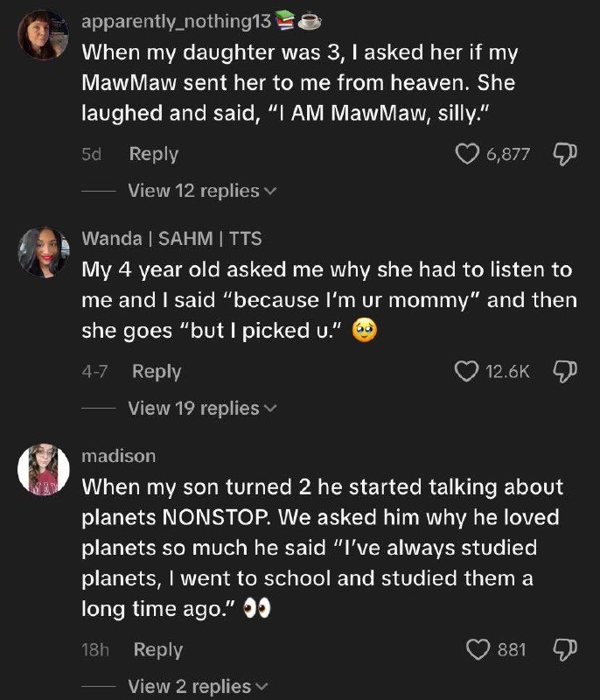Expand the 12 replies thread
Image resolution: width=600 pixels, height=700 pixels.
[201, 191]
